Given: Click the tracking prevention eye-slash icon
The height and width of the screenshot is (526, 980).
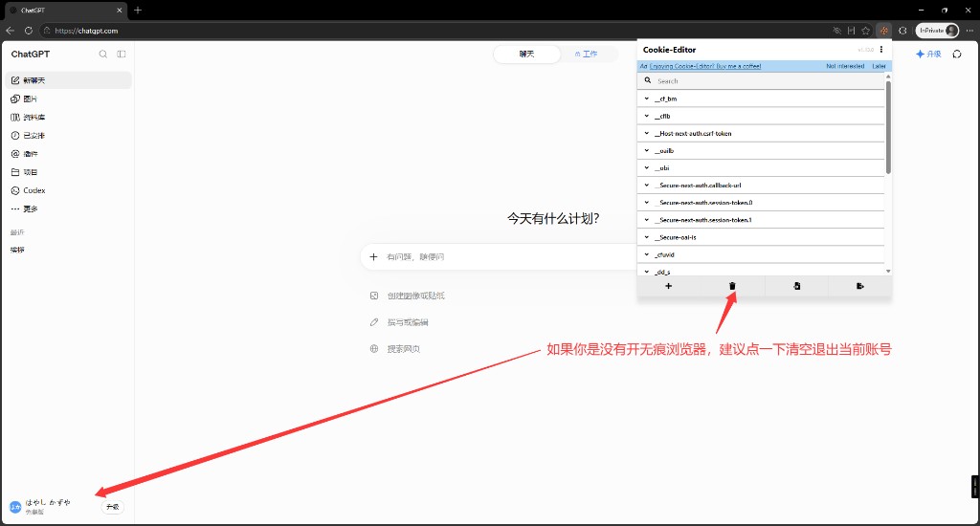Looking at the screenshot, I should click(x=836, y=30).
